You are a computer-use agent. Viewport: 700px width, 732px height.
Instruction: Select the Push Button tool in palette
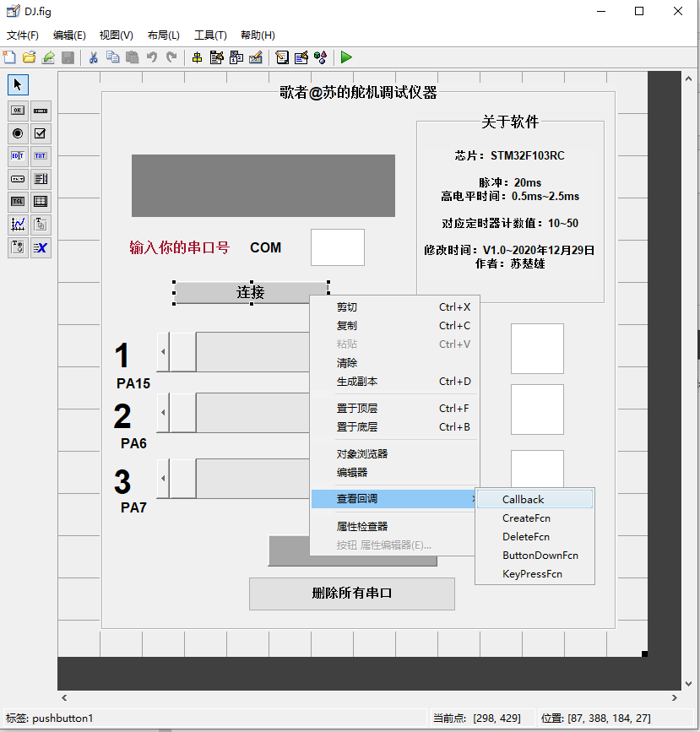point(17,111)
